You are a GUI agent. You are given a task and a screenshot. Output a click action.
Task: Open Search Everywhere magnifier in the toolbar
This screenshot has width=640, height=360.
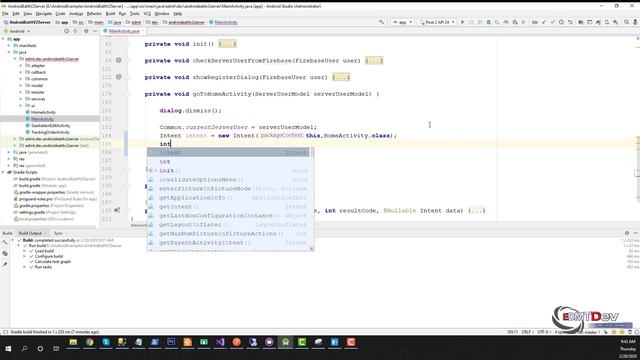click(626, 22)
